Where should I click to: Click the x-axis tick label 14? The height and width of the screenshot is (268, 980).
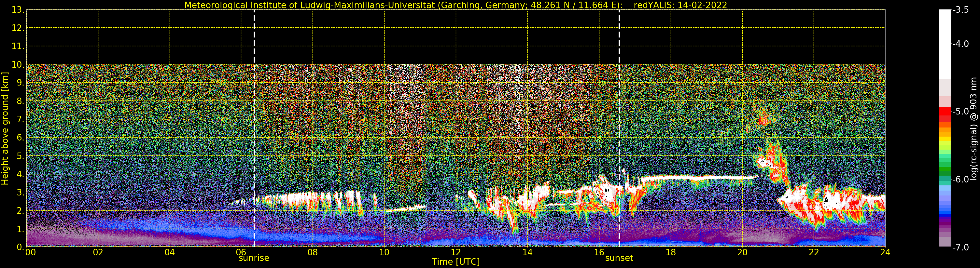click(527, 252)
